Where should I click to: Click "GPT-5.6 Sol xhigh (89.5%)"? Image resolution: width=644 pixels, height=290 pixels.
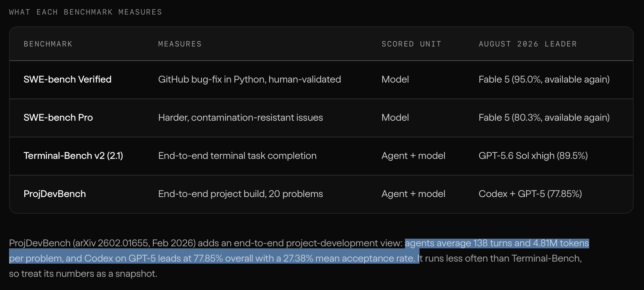pos(533,156)
